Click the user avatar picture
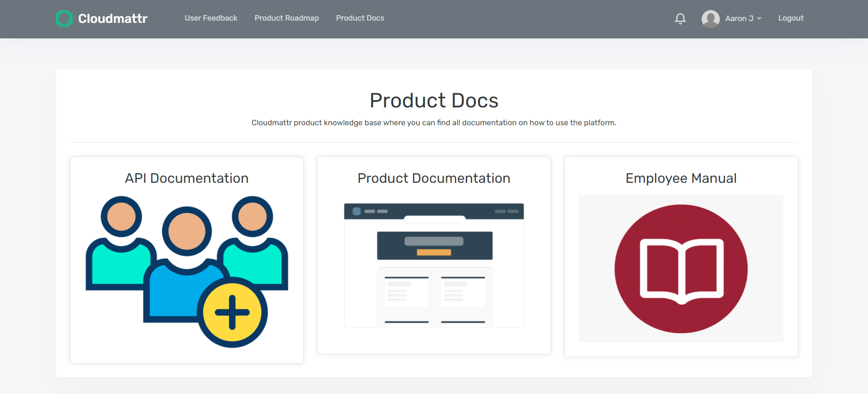Image resolution: width=868 pixels, height=394 pixels. coord(711,19)
